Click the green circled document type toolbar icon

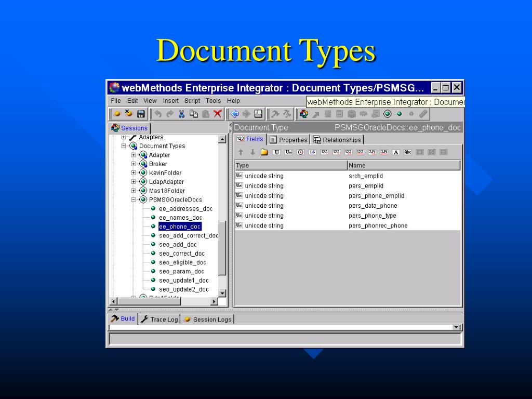coord(388,114)
